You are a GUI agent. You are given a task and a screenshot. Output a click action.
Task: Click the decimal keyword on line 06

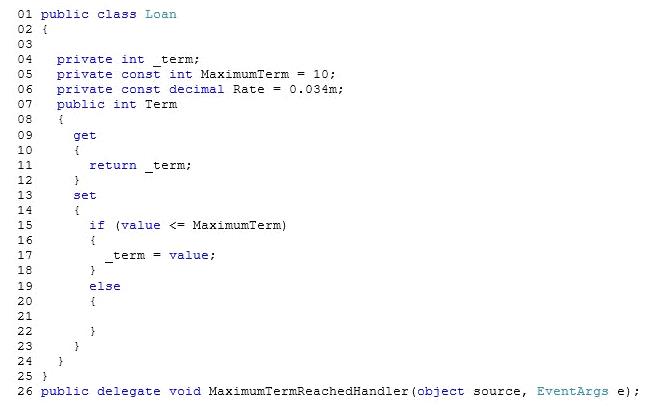point(196,89)
